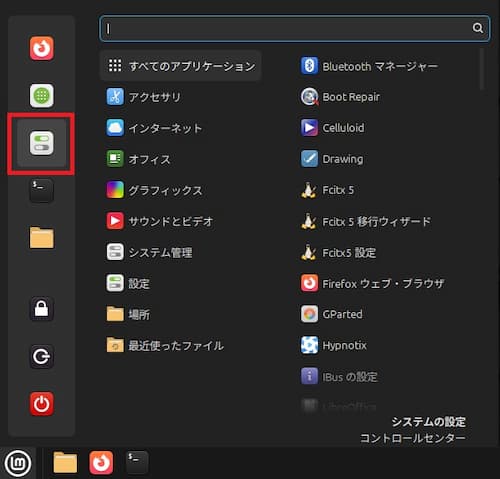Image resolution: width=500 pixels, height=479 pixels.
Task: Launch Fcitx 5 移行ウィザード
Action: [x=366, y=221]
